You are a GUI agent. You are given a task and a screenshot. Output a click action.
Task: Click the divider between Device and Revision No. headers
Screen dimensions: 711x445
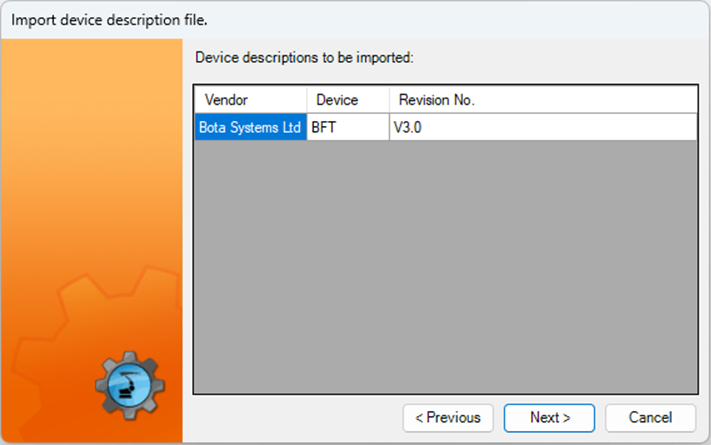(389, 100)
